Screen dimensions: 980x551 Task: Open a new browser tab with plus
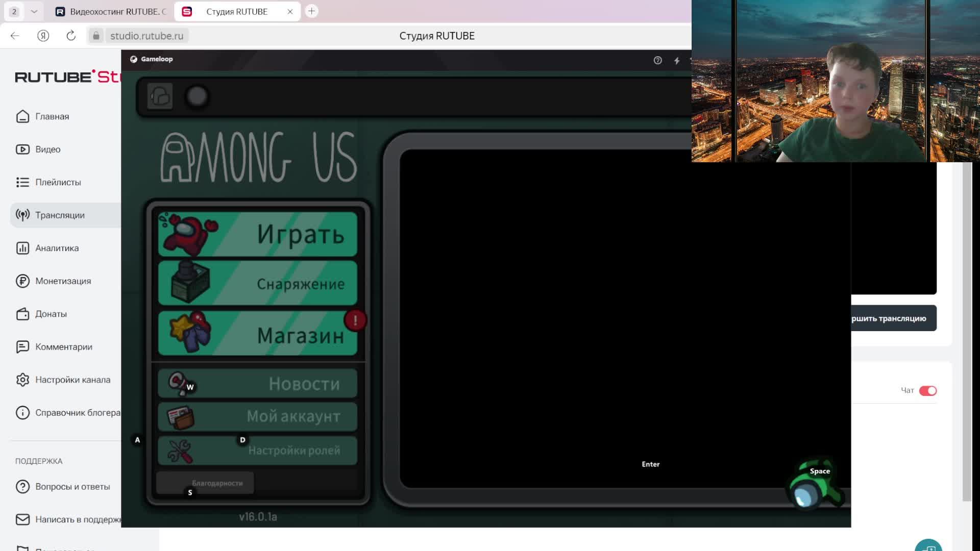pos(311,11)
